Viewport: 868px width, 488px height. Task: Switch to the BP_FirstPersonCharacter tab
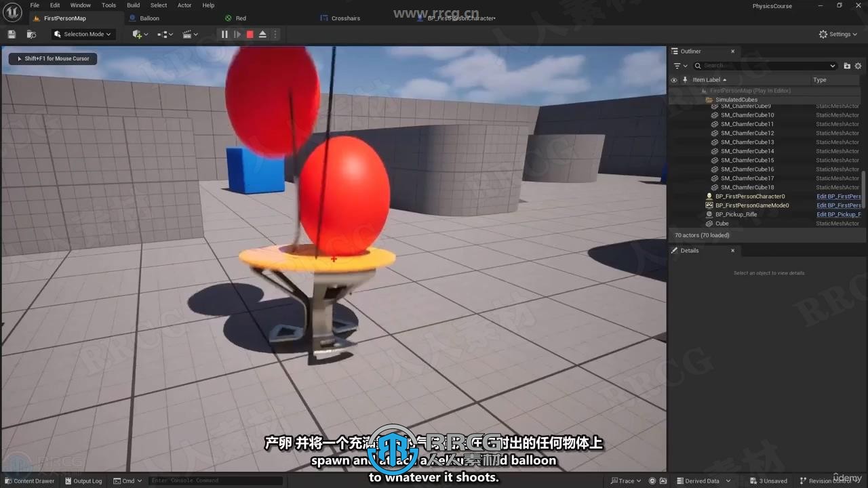[x=461, y=18]
